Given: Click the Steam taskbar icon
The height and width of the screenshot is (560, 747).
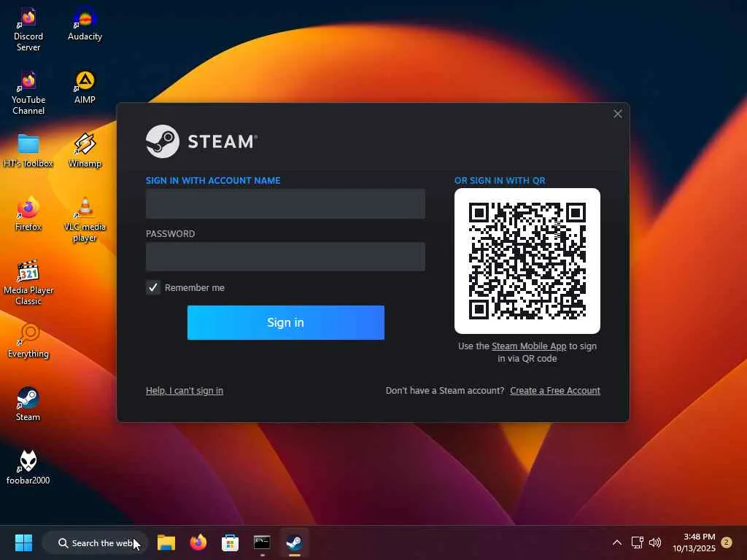Looking at the screenshot, I should pos(294,542).
